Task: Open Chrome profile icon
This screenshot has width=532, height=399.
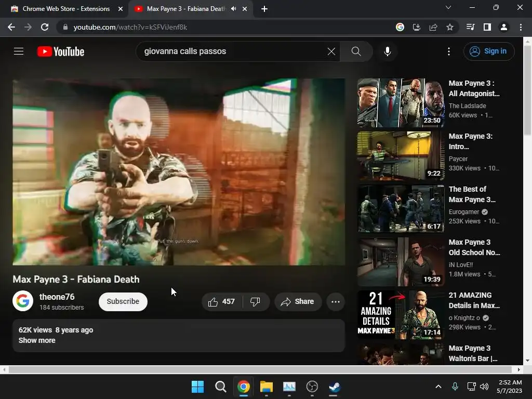Action: [x=504, y=27]
